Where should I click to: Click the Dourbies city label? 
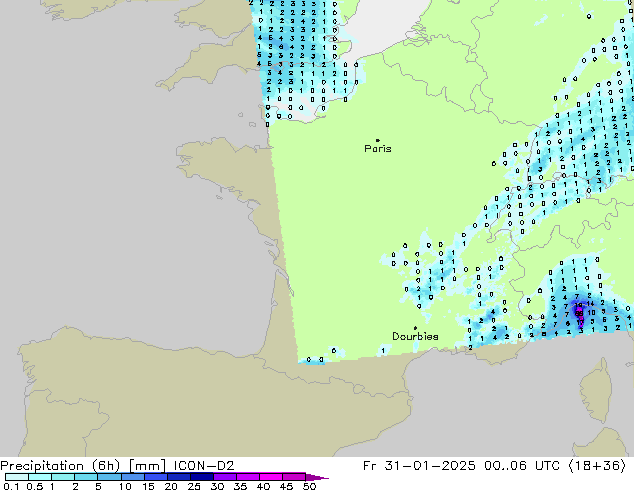coord(415,336)
